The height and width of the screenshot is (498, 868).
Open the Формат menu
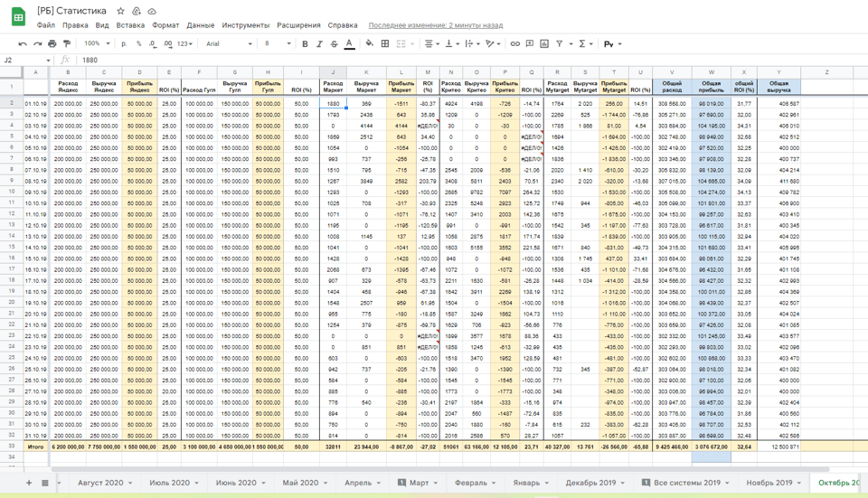[165, 25]
